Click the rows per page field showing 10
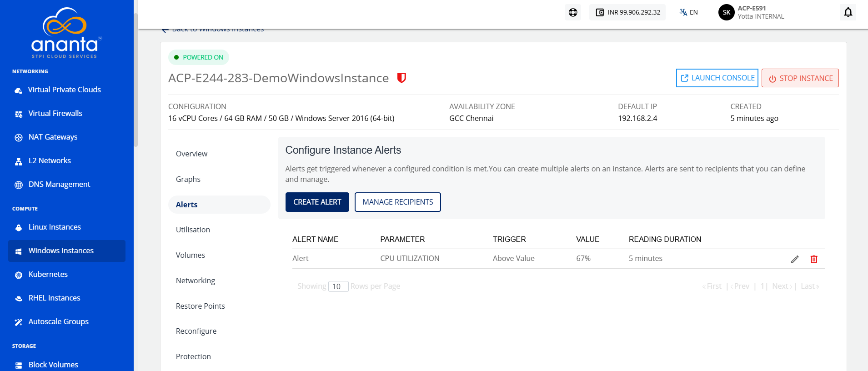This screenshot has height=371, width=868. coord(338,286)
